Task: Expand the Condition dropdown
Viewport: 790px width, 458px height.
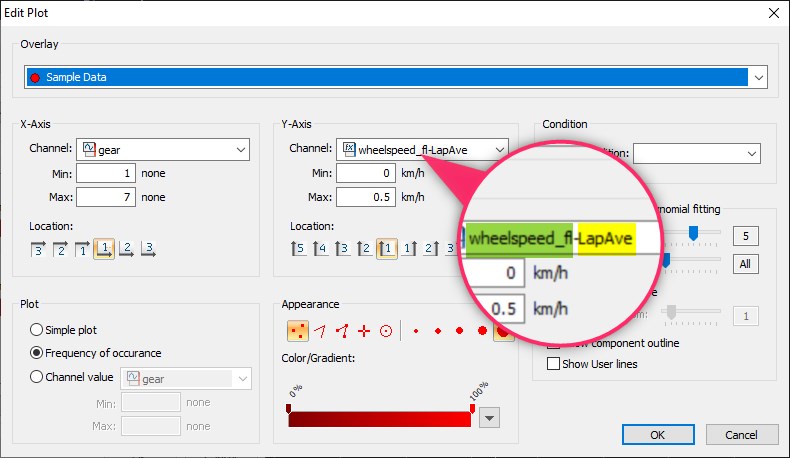Action: click(x=751, y=154)
